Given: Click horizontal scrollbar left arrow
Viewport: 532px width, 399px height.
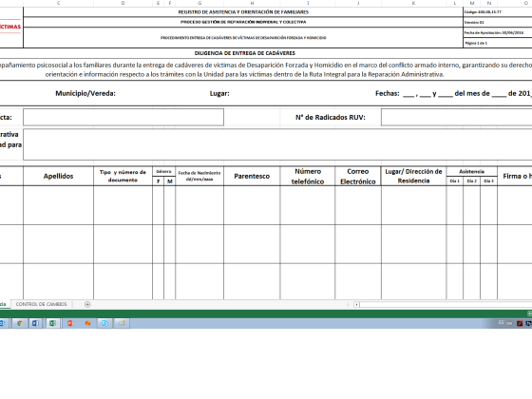Looking at the screenshot, I should (356, 304).
